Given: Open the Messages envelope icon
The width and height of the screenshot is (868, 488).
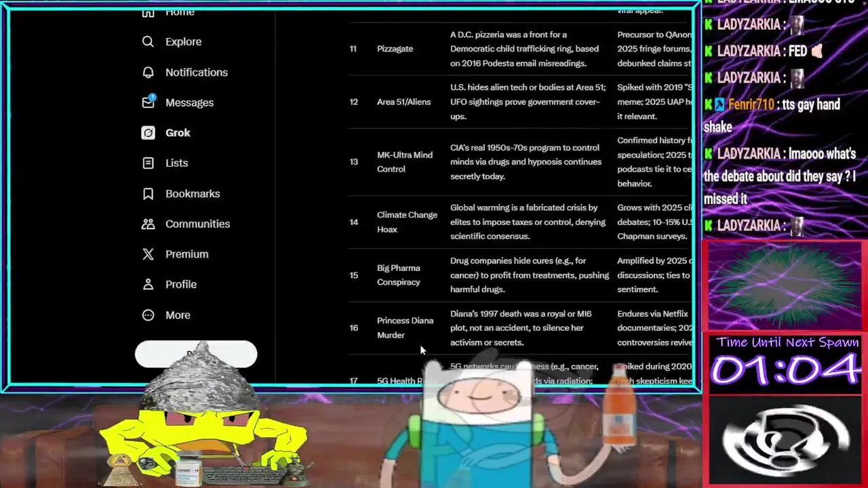Looking at the screenshot, I should click(x=148, y=102).
